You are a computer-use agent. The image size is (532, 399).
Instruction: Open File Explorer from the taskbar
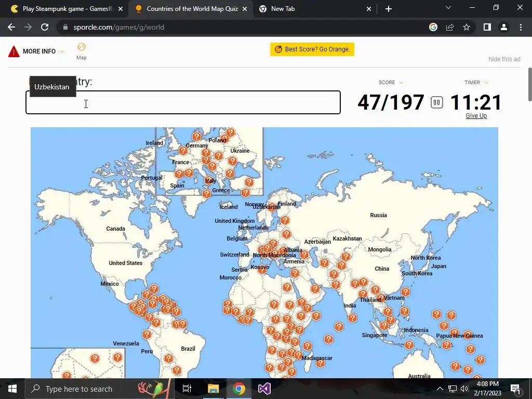tap(214, 389)
